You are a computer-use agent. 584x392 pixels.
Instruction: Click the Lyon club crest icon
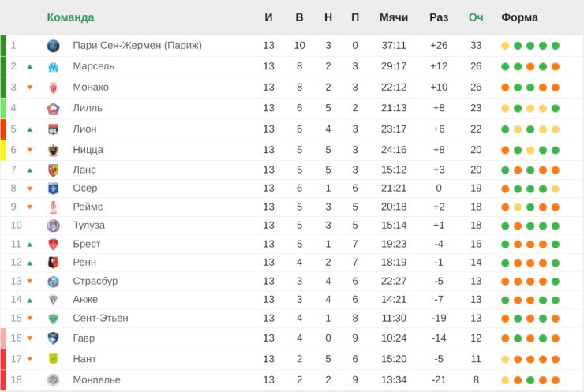pos(53,129)
